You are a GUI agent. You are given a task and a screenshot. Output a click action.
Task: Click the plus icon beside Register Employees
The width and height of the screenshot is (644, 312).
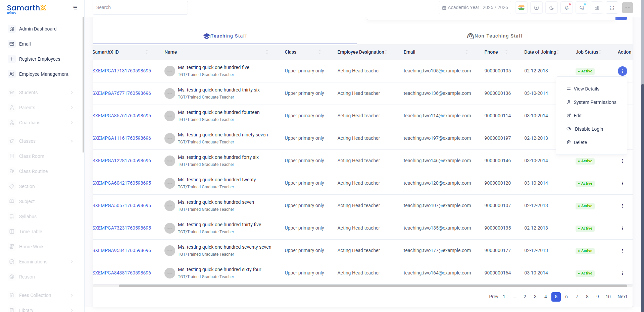click(12, 59)
